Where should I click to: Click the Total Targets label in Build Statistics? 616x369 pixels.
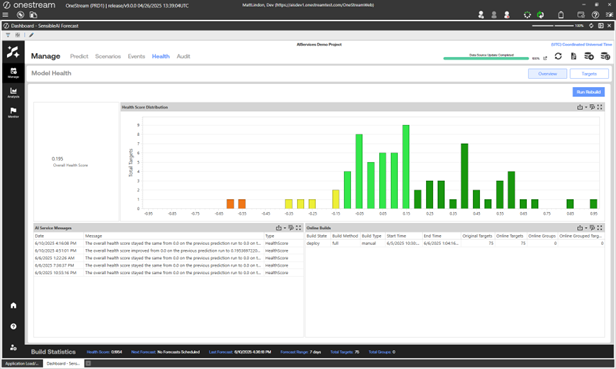[341, 352]
